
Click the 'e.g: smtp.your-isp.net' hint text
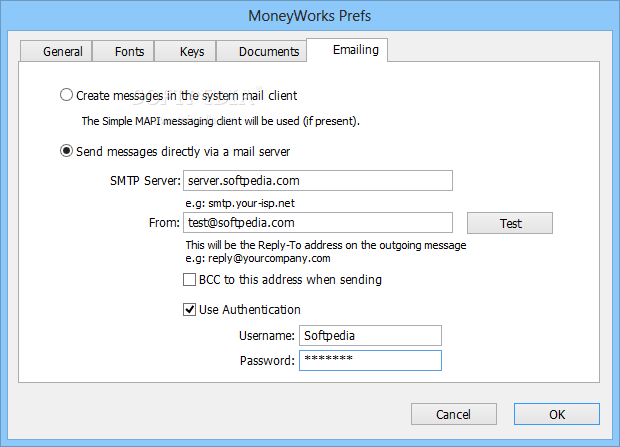pos(240,203)
